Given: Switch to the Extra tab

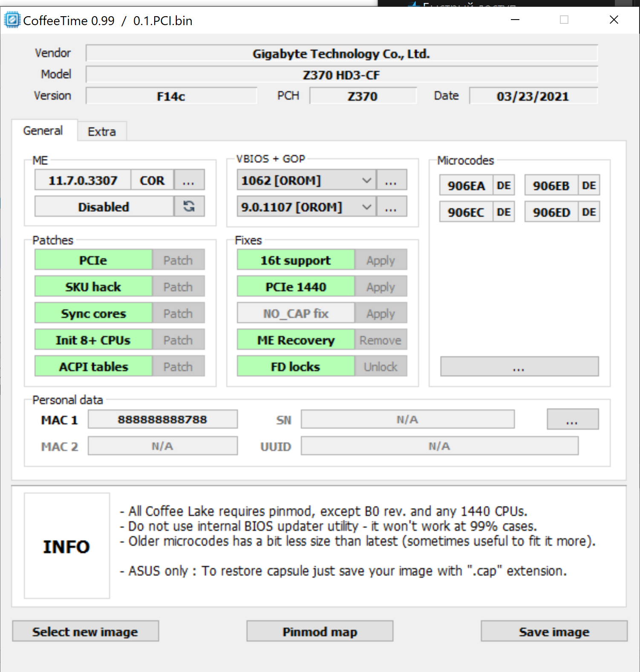Looking at the screenshot, I should [102, 132].
